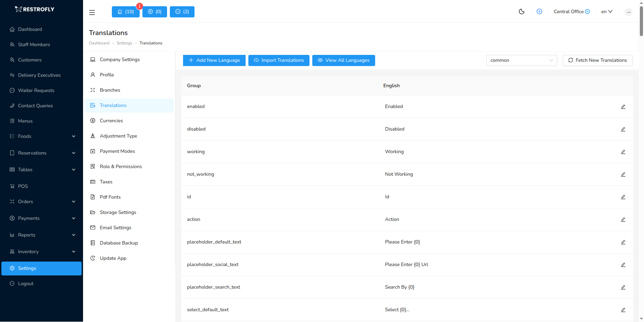Expand the Foods sidebar menu

[42, 136]
